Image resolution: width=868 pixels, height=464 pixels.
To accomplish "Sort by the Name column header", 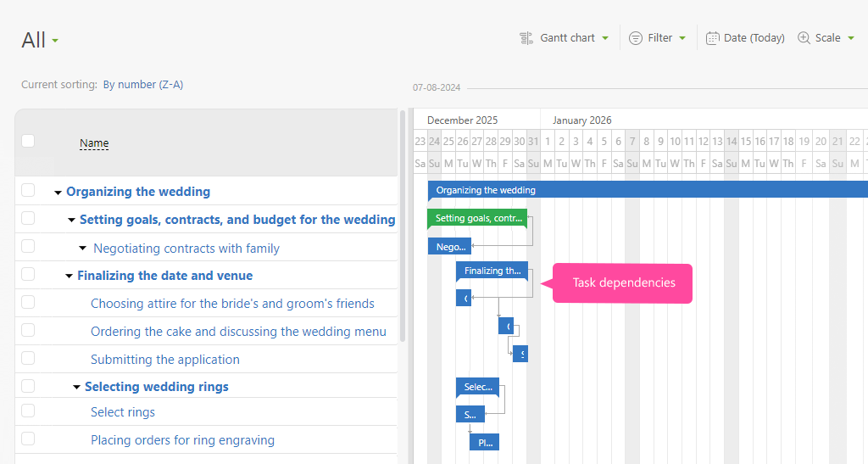I will (x=94, y=143).
